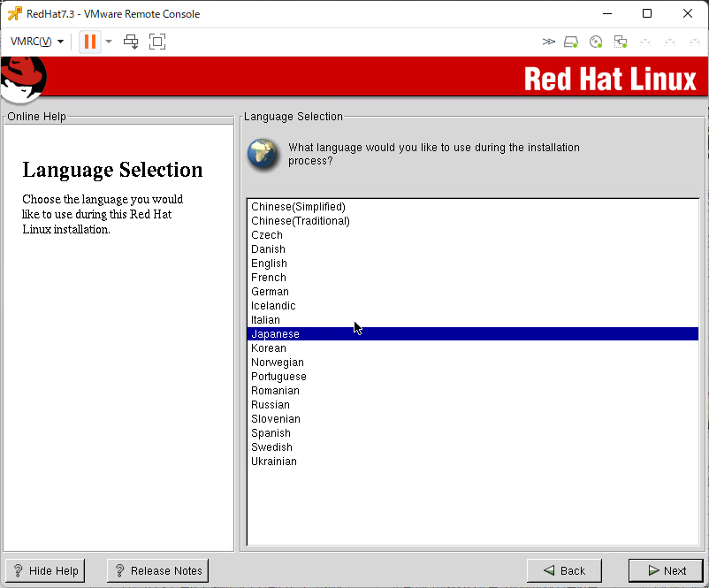Click the VMware Remote Console title bar icon
Viewport: 709px width, 588px height.
tap(15, 13)
